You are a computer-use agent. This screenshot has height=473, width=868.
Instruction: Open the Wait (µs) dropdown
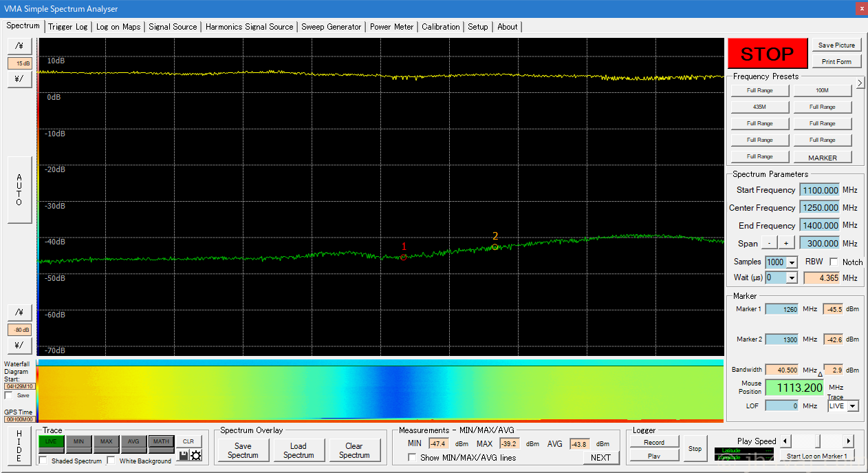coord(792,277)
